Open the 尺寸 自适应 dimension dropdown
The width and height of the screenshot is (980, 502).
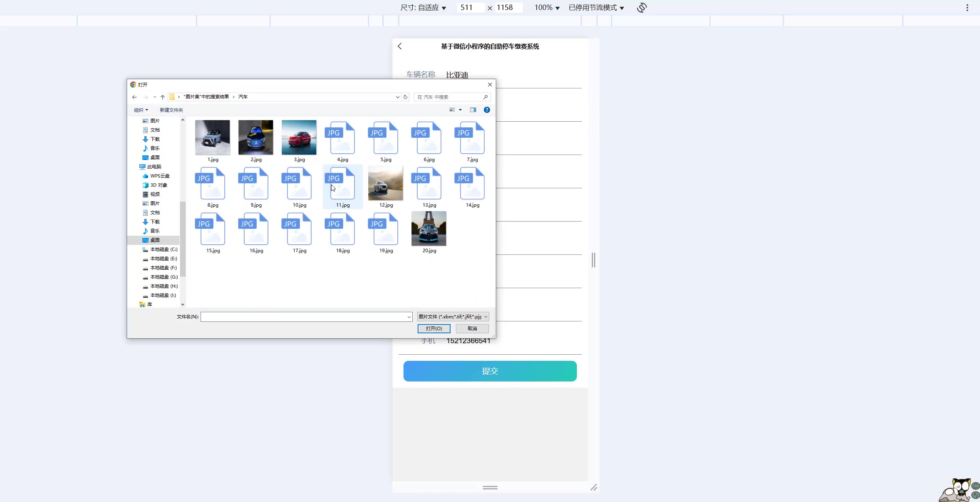(423, 8)
